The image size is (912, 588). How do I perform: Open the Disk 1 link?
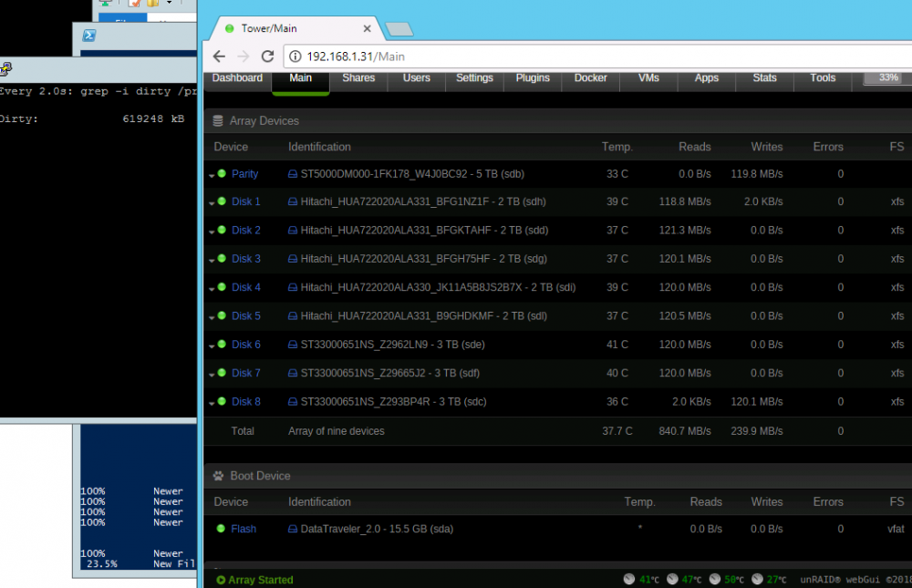(x=246, y=201)
